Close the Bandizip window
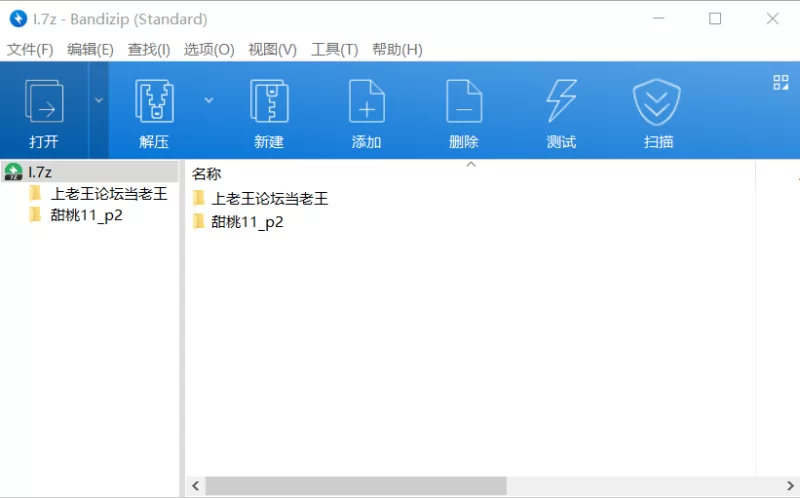The width and height of the screenshot is (800, 498). click(772, 19)
